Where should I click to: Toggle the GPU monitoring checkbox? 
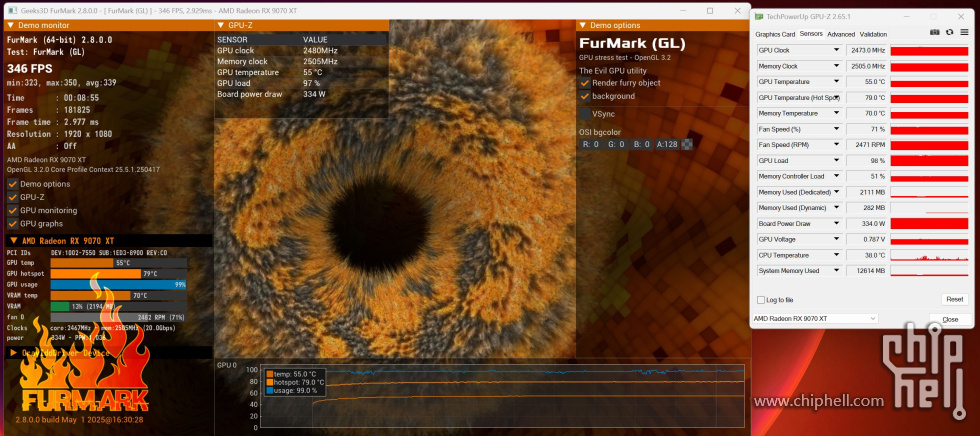tap(12, 211)
